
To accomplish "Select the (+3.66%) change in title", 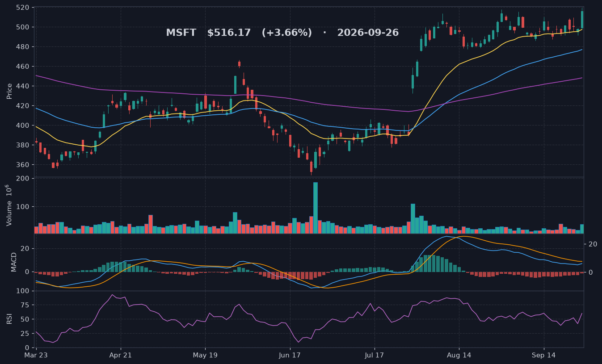I will click(x=287, y=33).
